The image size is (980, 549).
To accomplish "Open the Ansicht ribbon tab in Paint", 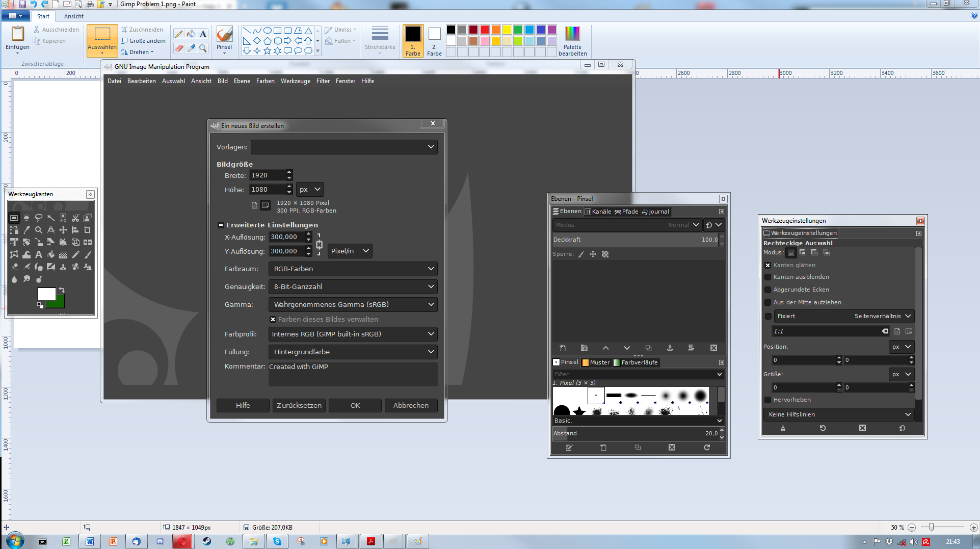I will click(73, 16).
